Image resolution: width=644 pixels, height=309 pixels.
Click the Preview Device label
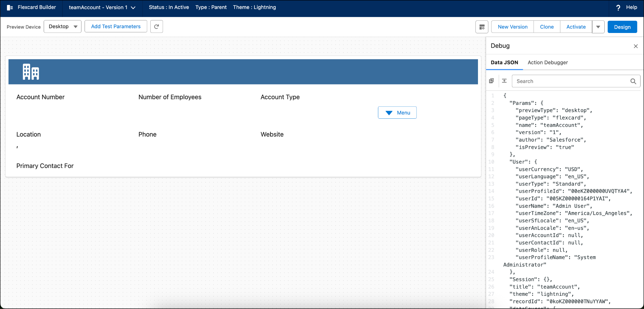click(x=24, y=27)
